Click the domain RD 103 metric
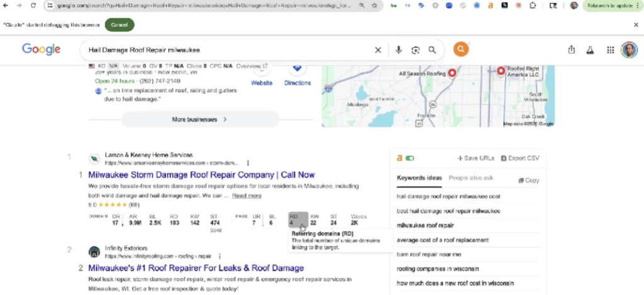 pos(174,220)
